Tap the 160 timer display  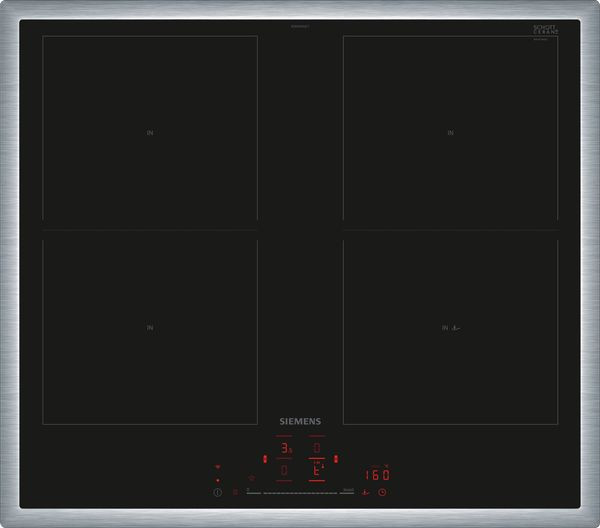click(x=376, y=474)
